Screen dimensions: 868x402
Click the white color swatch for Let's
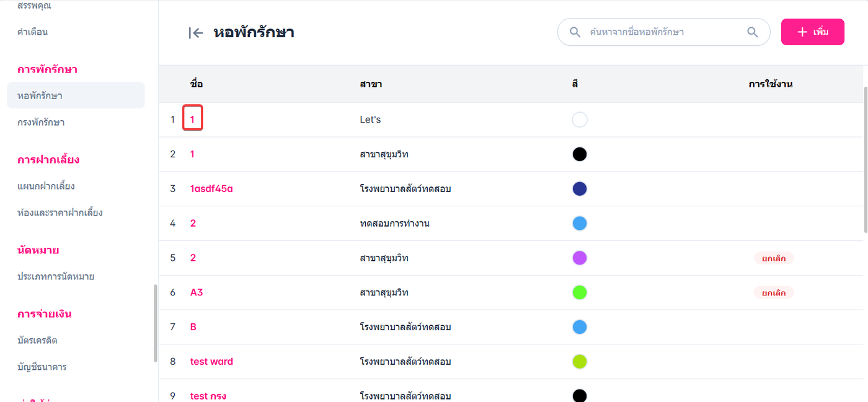579,120
